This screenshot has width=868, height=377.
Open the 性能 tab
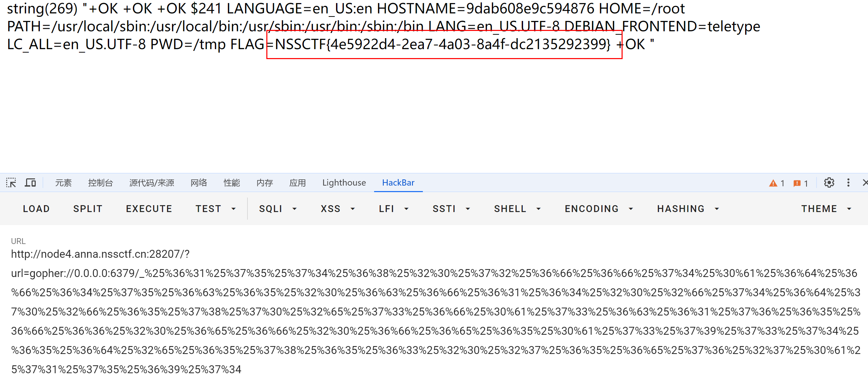tap(232, 182)
